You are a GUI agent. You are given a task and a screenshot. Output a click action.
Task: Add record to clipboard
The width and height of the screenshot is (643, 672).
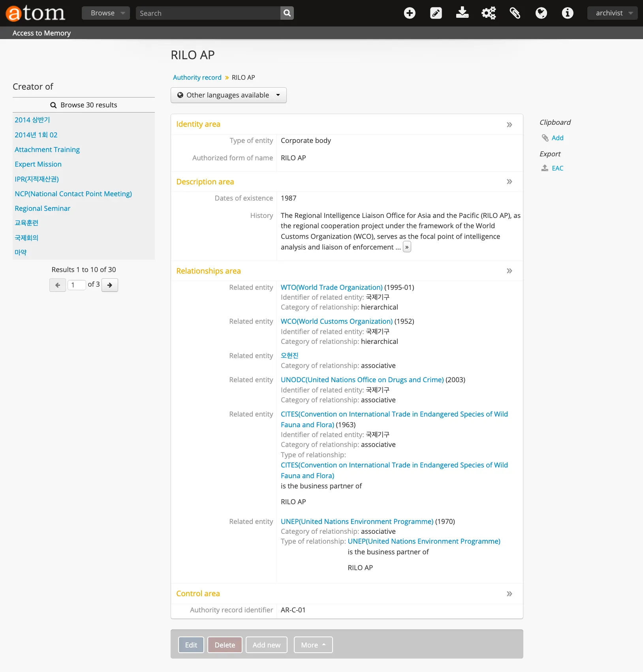558,138
